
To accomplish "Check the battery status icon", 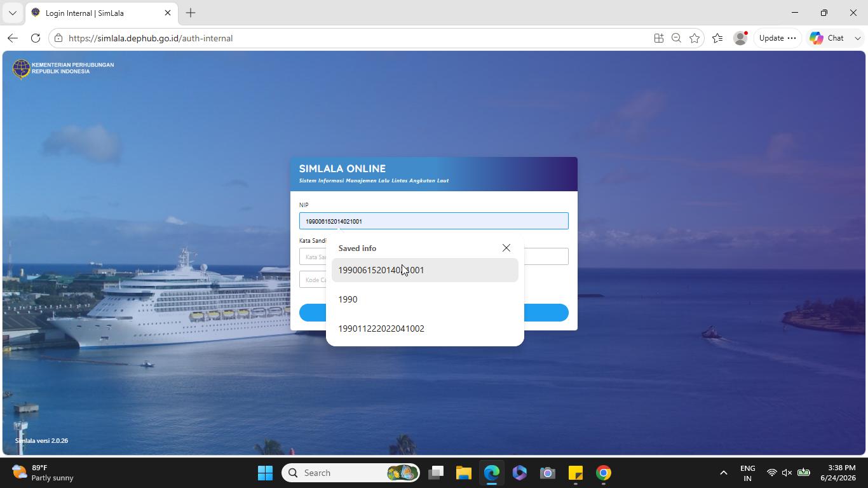I will point(804,473).
